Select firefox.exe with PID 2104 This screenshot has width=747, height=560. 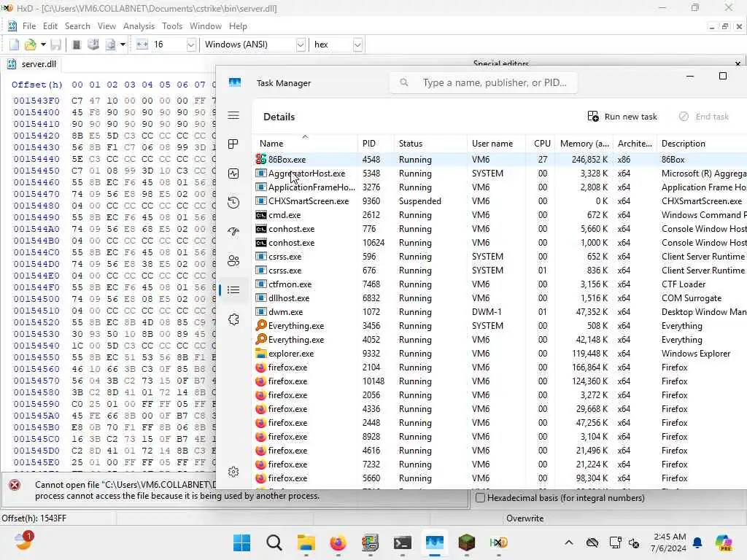pos(499,367)
